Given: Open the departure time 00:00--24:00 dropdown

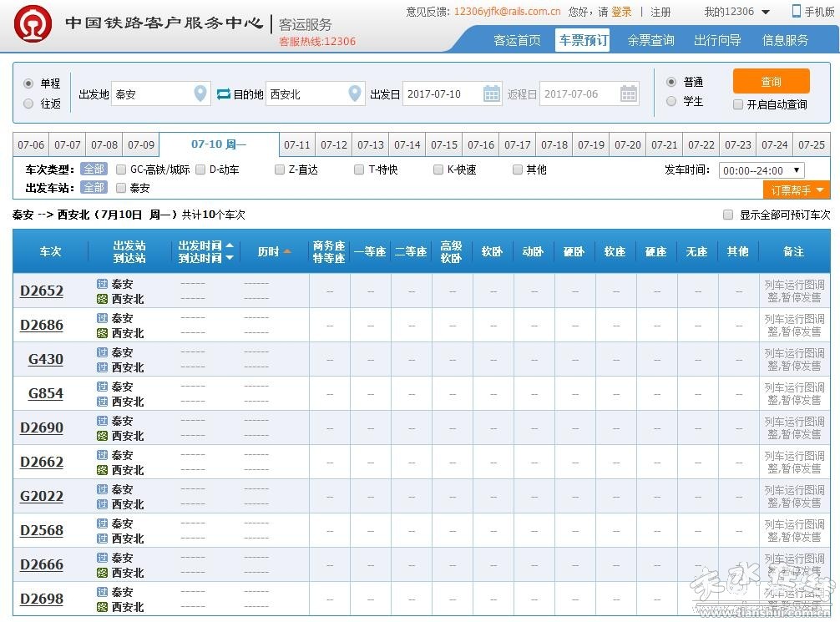Looking at the screenshot, I should click(x=761, y=170).
